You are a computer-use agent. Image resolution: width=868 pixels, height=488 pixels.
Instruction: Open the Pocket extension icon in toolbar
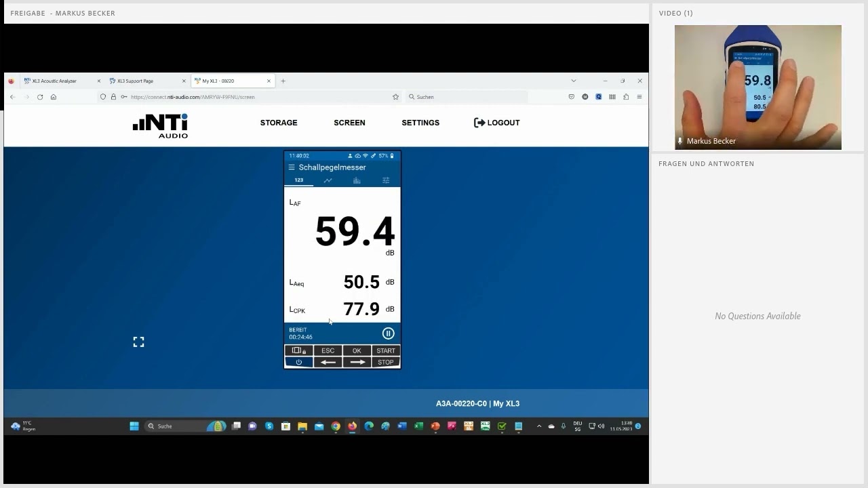pyautogui.click(x=572, y=97)
